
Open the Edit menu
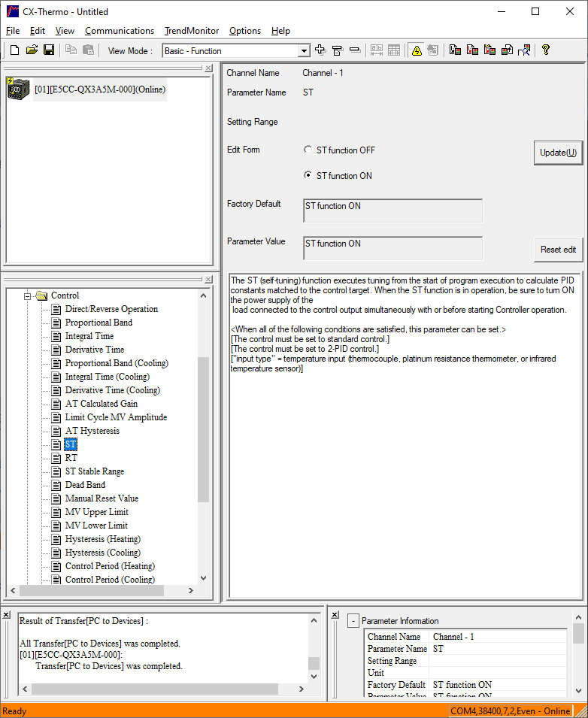37,31
